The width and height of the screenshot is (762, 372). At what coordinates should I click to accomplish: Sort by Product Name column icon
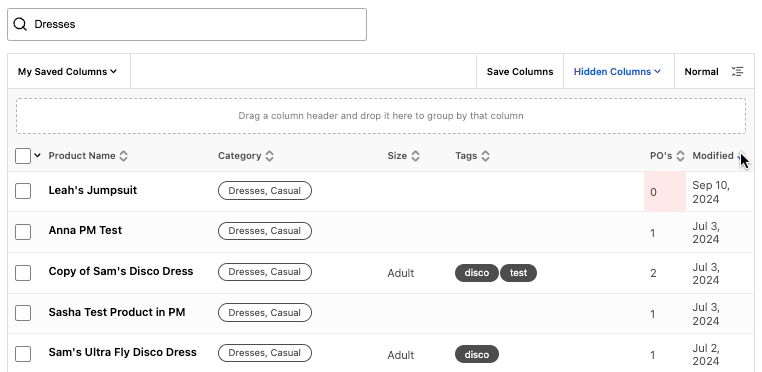coord(123,156)
